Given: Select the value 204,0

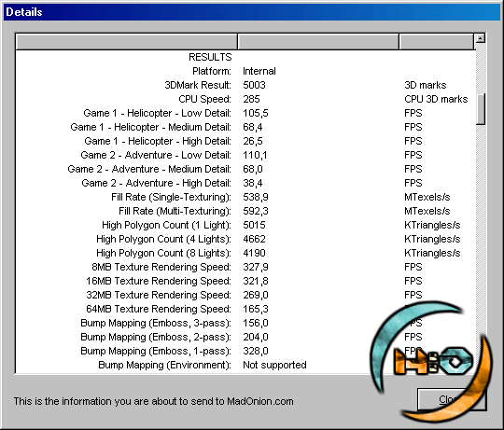Looking at the screenshot, I should [256, 338].
